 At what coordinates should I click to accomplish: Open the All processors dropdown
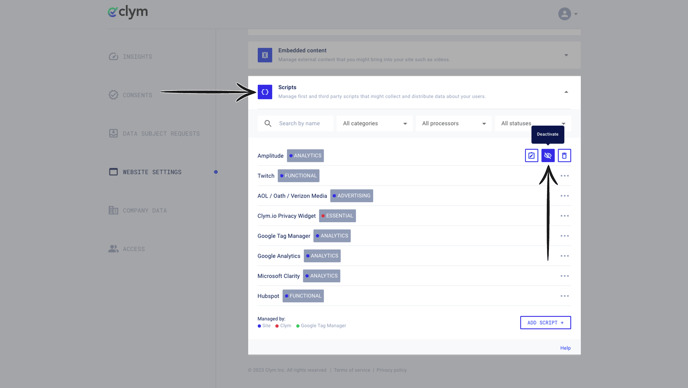(x=453, y=123)
